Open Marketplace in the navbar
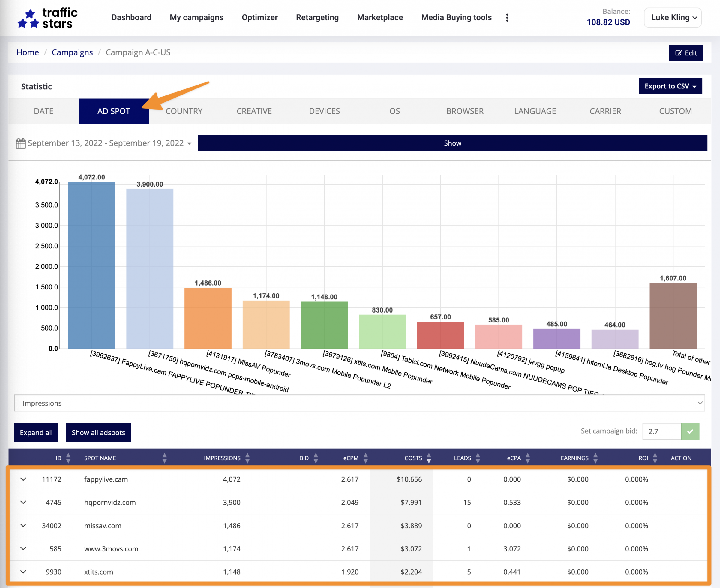 380,18
